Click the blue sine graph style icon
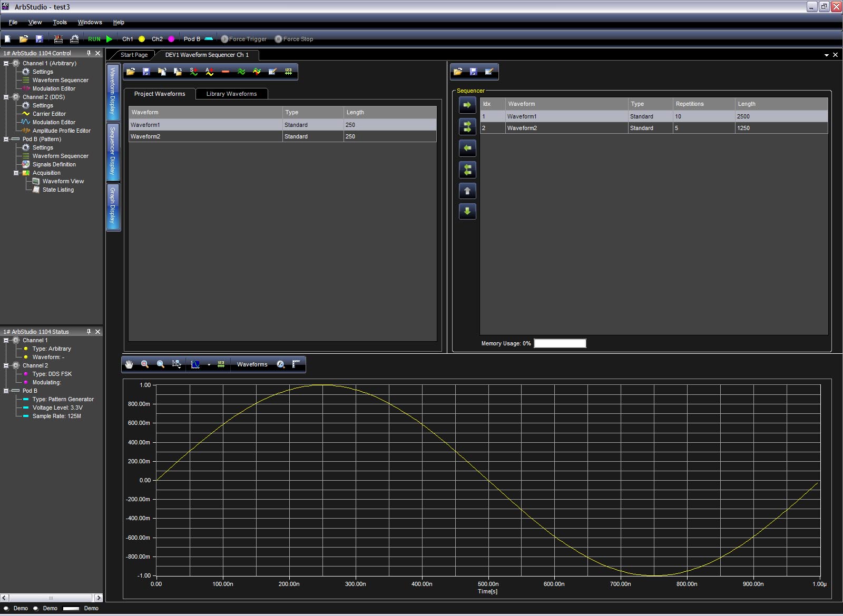The width and height of the screenshot is (843, 616). coord(195,364)
